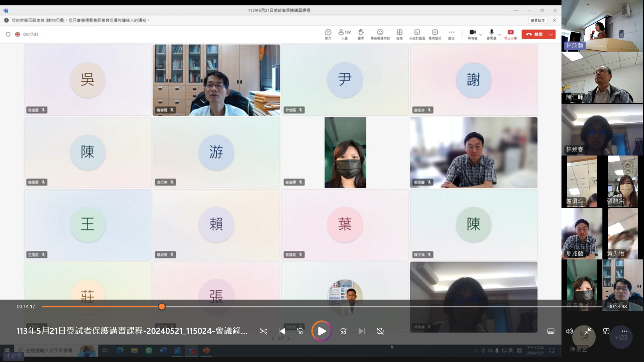Dismiss the do-not-disturb notification banner
This screenshot has width=644, height=362.
pos(554,20)
